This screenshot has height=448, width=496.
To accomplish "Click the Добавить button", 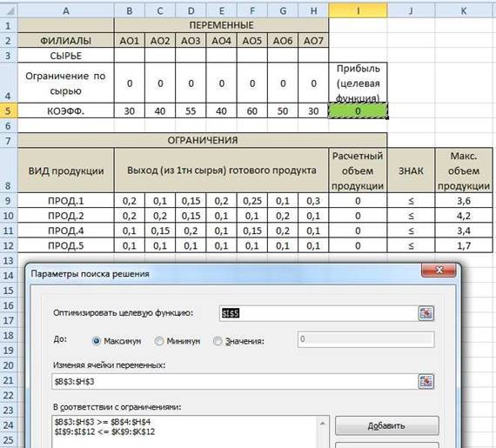I will (387, 425).
